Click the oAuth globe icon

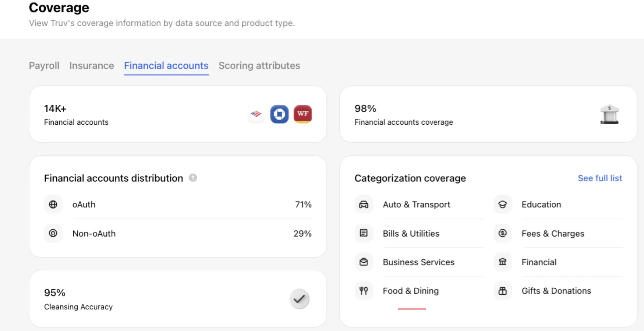53,204
